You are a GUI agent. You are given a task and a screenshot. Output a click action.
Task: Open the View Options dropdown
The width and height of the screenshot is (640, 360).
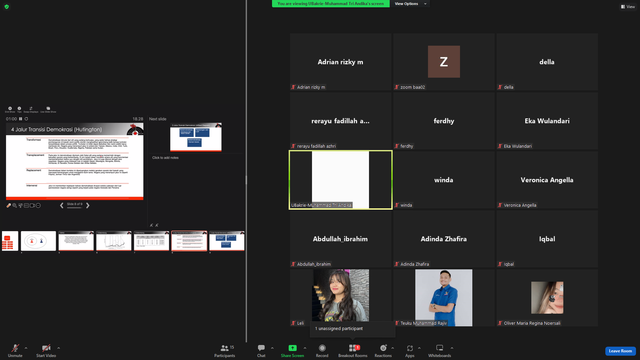(411, 4)
